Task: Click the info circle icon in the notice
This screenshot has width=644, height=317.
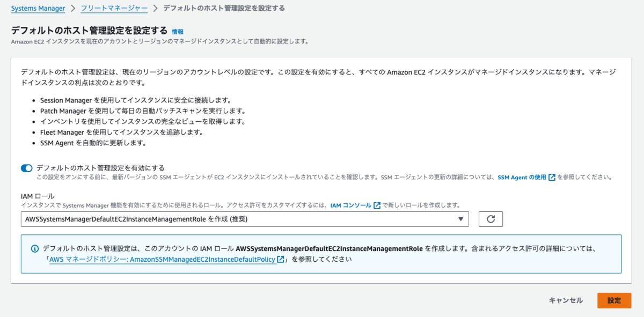Action: [x=35, y=249]
